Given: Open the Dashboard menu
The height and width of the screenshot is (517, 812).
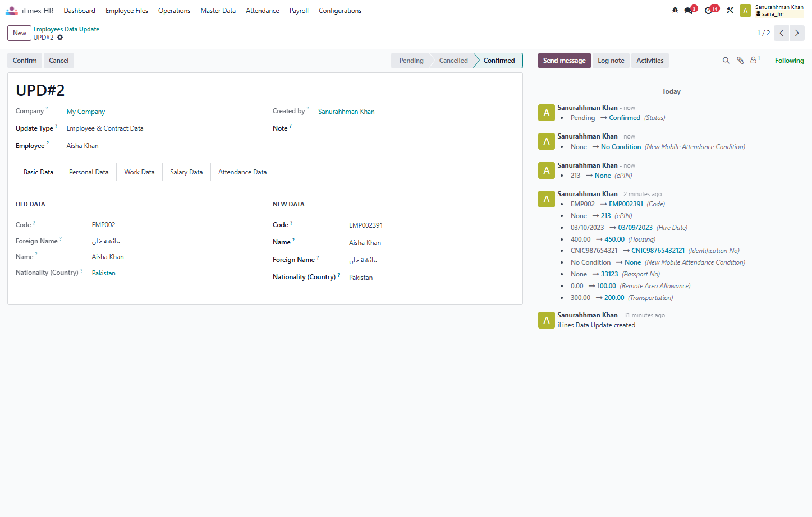Looking at the screenshot, I should (80, 11).
